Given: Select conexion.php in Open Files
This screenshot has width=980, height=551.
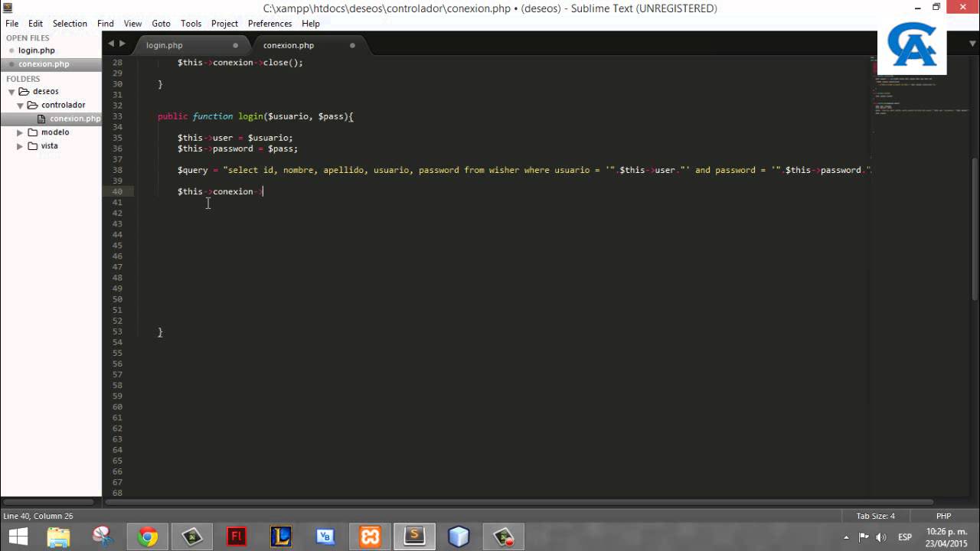Looking at the screenshot, I should point(44,64).
